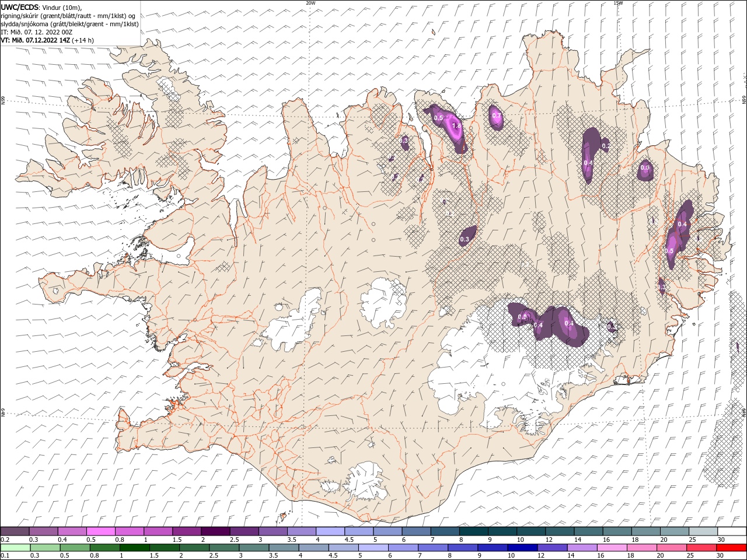Screen dimensions: 747x560
Task: Pick the rain legend swatch starting at 4.5
Action: point(344,548)
